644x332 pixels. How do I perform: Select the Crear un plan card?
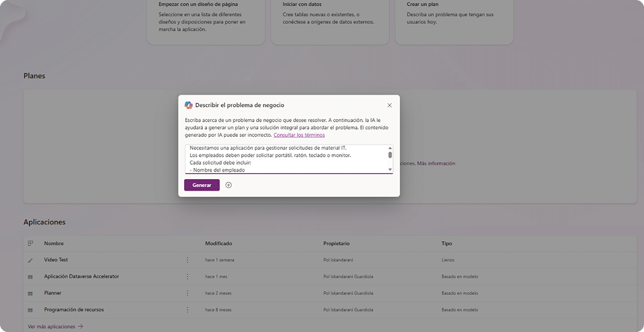pyautogui.click(x=454, y=21)
